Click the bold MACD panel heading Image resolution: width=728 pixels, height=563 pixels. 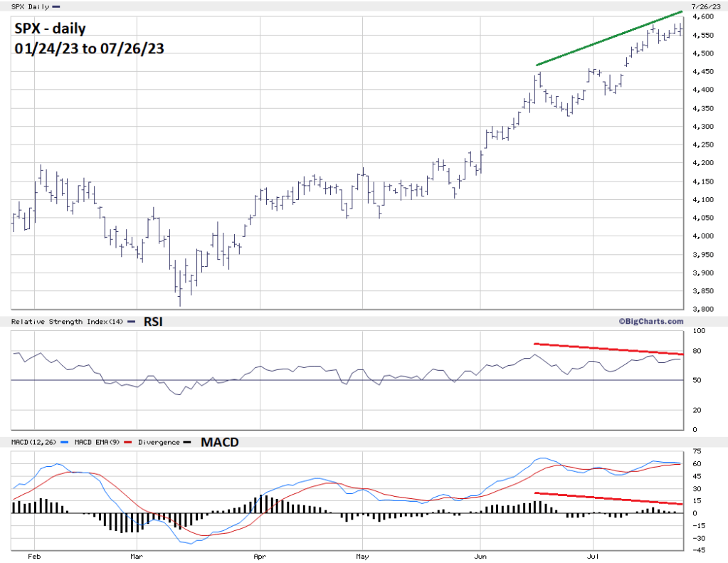219,443
